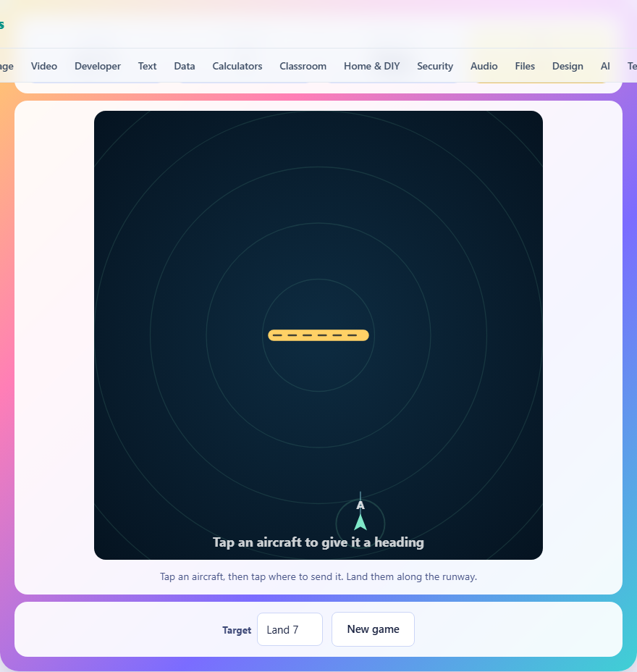Open the Files category
Screen dimensions: 637x672
[x=525, y=66]
